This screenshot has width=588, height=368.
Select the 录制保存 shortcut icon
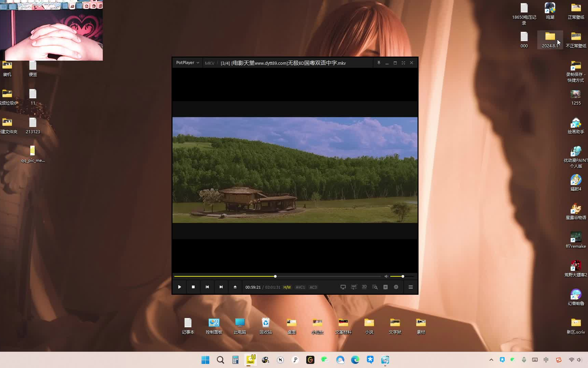(x=576, y=72)
